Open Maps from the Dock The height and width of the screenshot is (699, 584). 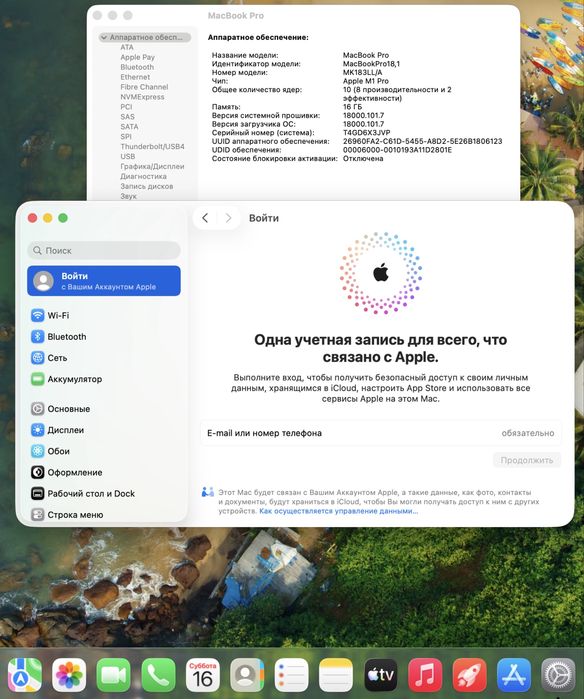[x=25, y=675]
